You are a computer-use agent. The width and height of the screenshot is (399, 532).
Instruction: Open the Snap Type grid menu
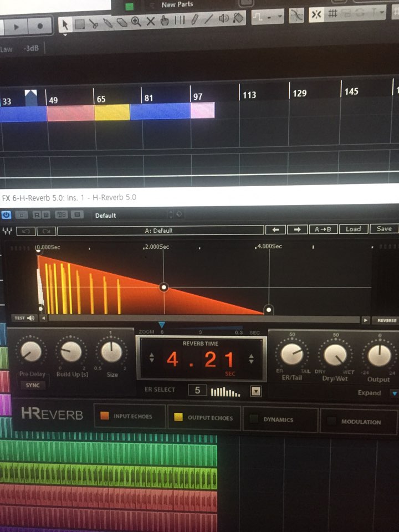click(332, 14)
